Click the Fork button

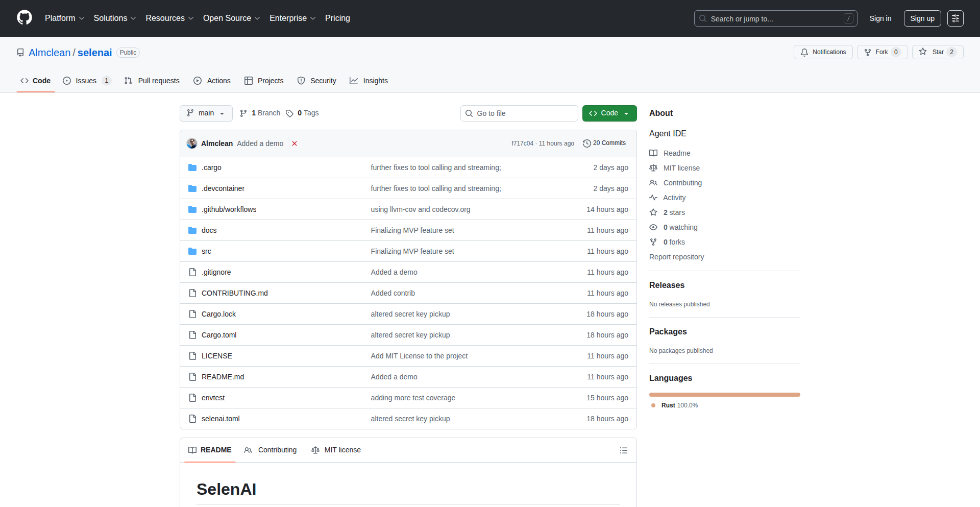(882, 52)
